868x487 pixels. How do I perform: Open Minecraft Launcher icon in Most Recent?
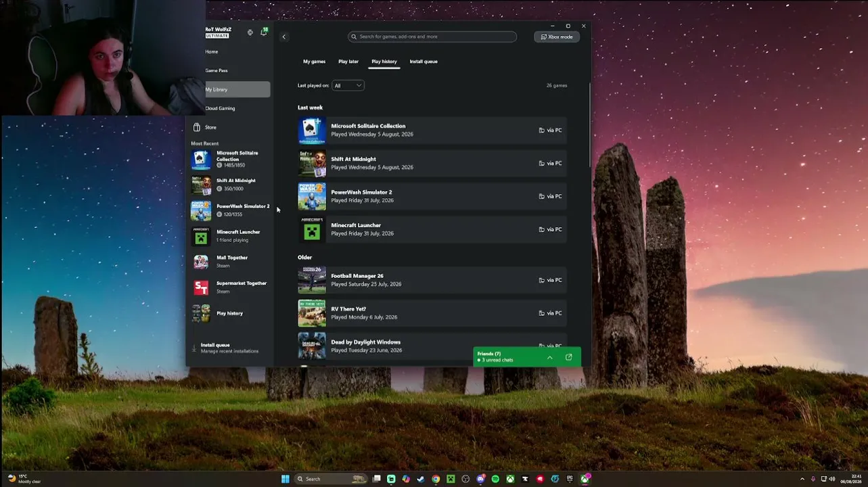[x=201, y=236]
